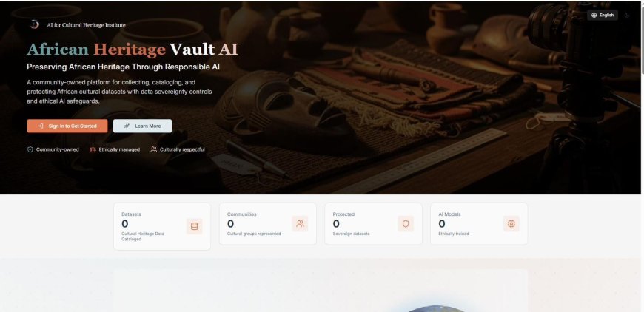The height and width of the screenshot is (312, 644).
Task: Click the Learn More button
Action: pyautogui.click(x=143, y=126)
